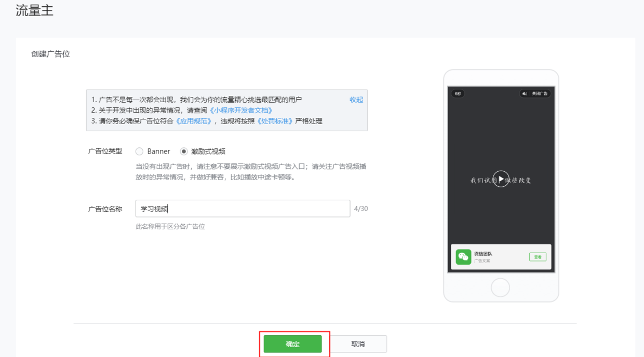Screen dimensions: 644x357
Task: Open the 《小程序开发者文档》 link
Action: pos(242,111)
